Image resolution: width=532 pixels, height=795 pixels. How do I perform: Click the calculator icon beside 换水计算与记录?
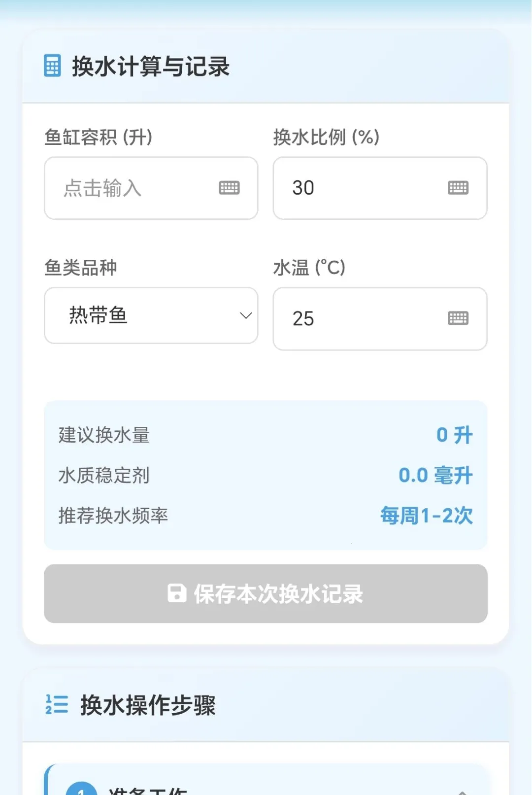pyautogui.click(x=52, y=66)
